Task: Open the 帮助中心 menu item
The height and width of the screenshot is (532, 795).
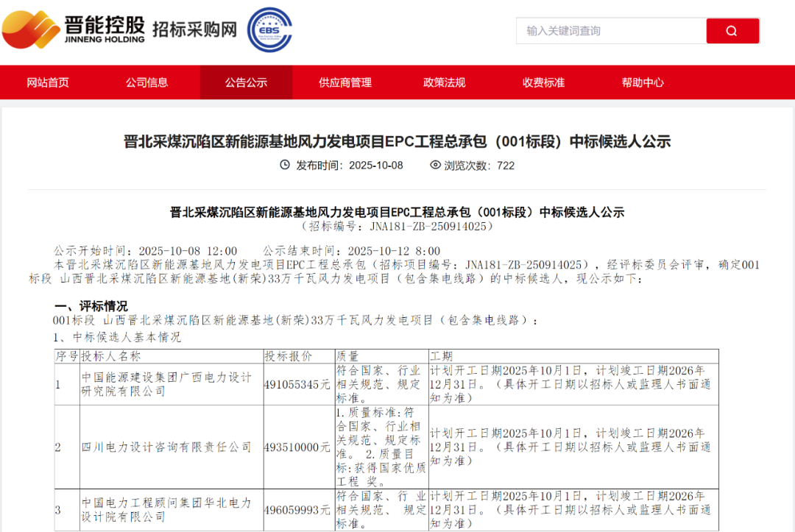Action: click(643, 82)
